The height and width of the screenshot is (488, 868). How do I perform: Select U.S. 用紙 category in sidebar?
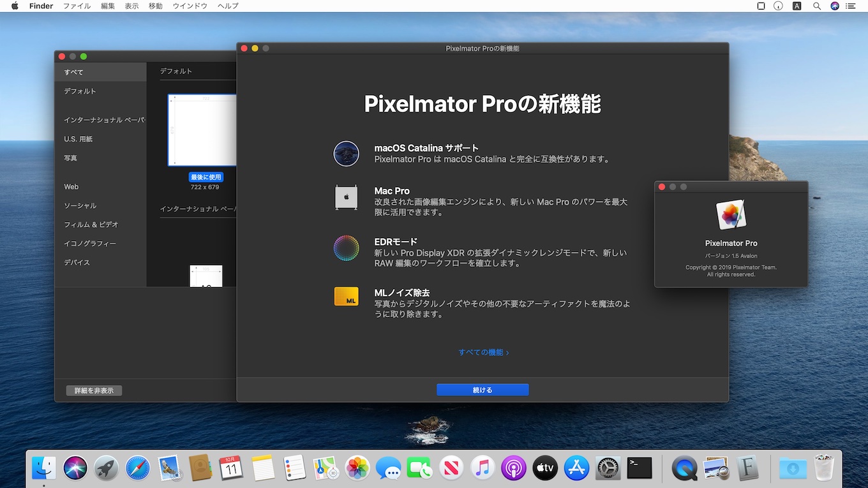click(x=101, y=139)
